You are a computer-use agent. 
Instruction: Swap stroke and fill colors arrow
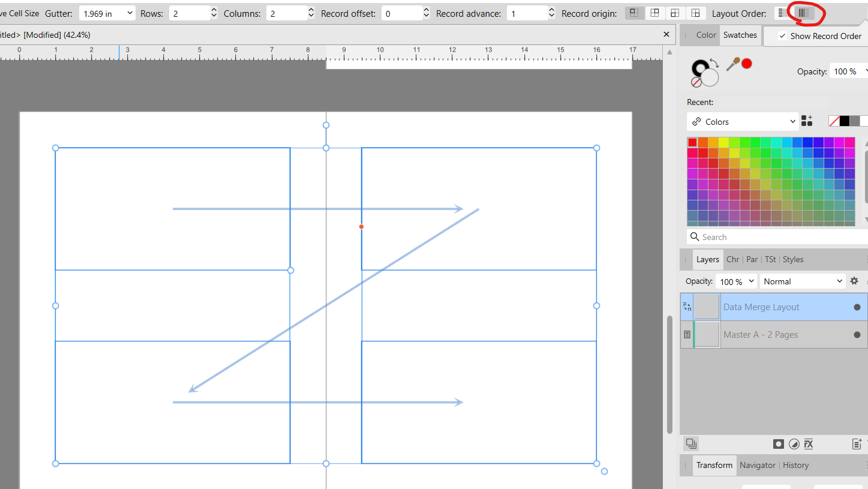click(714, 62)
